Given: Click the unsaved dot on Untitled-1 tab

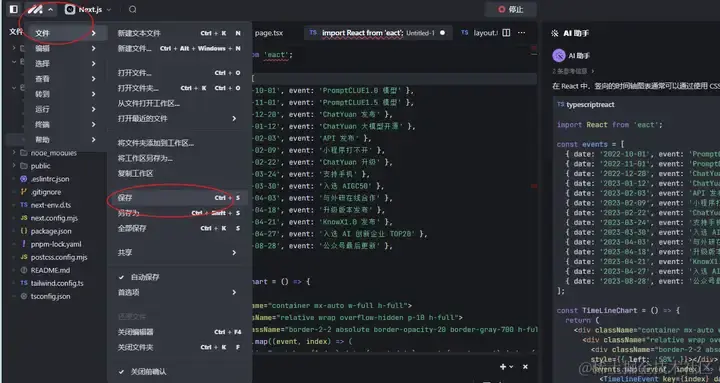Looking at the screenshot, I should coord(442,33).
